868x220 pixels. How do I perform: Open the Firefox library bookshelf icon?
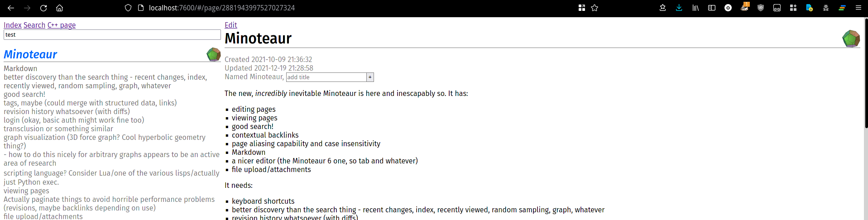695,8
